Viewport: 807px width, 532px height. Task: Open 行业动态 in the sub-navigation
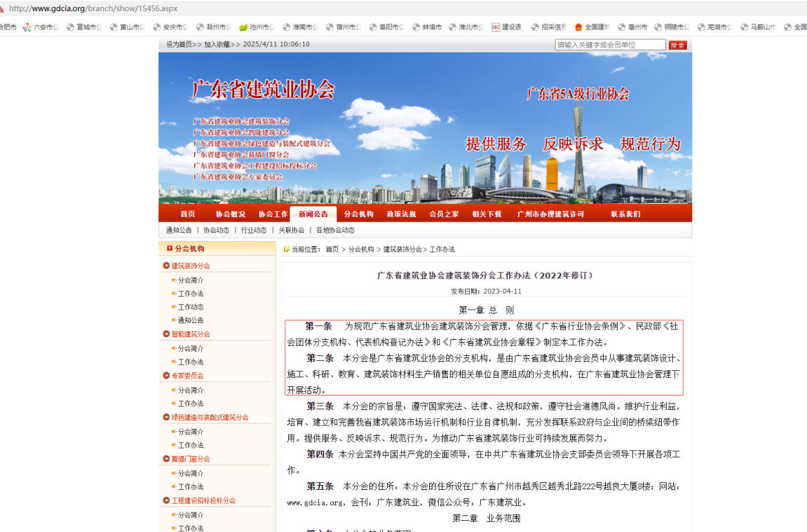(254, 230)
